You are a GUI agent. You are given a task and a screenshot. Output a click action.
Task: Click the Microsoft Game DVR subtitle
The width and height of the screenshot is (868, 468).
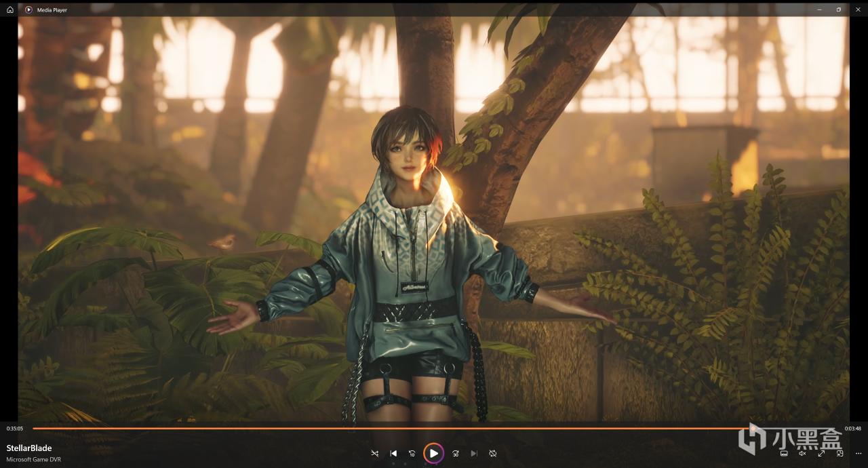click(33, 460)
